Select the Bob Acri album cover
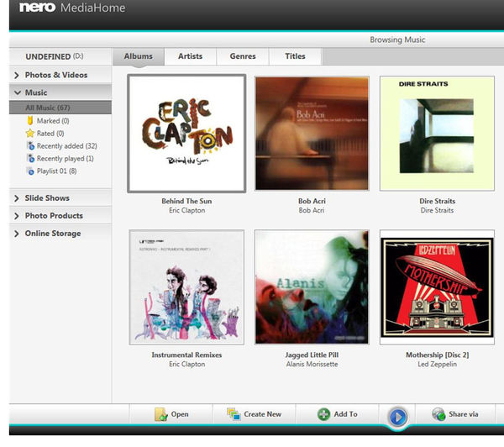 [312, 134]
